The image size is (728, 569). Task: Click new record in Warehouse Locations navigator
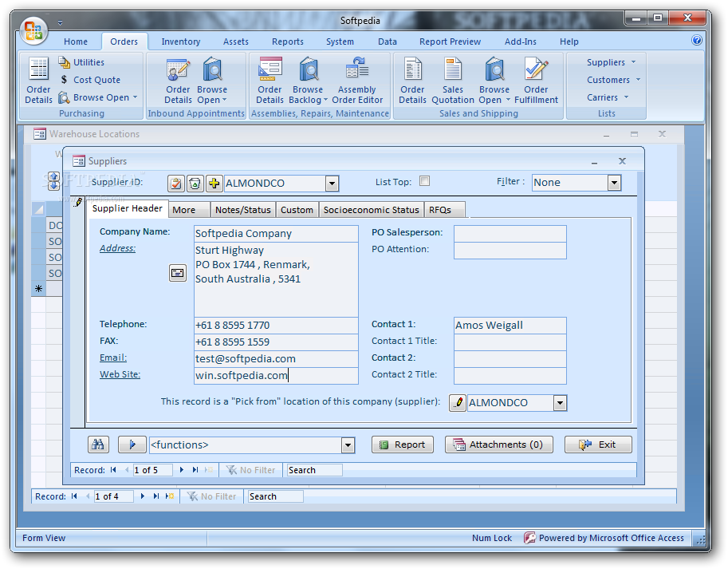[170, 496]
